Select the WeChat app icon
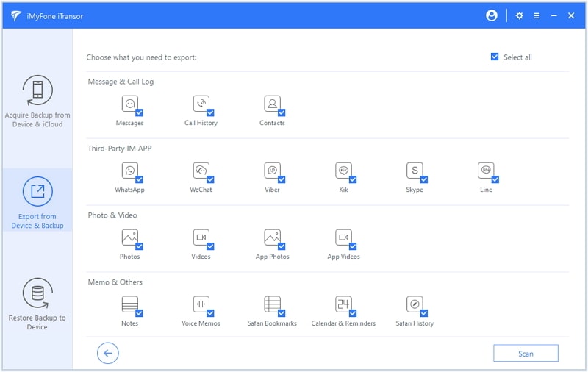 tap(201, 171)
